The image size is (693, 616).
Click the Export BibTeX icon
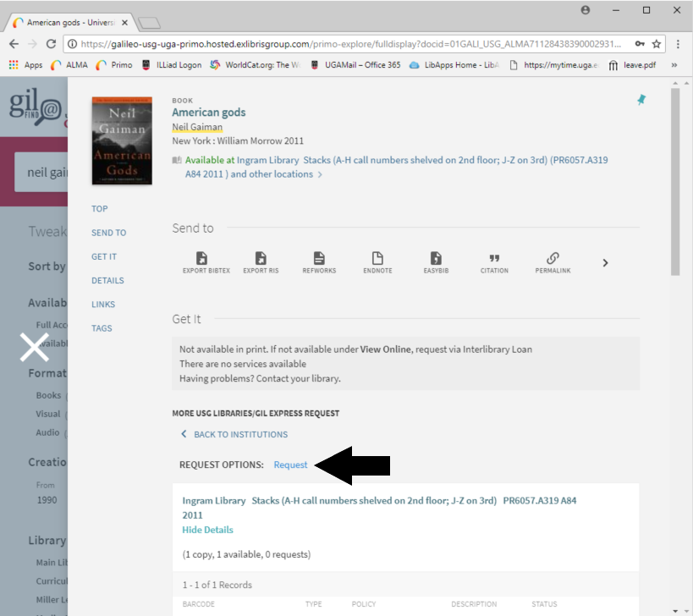[x=201, y=258]
